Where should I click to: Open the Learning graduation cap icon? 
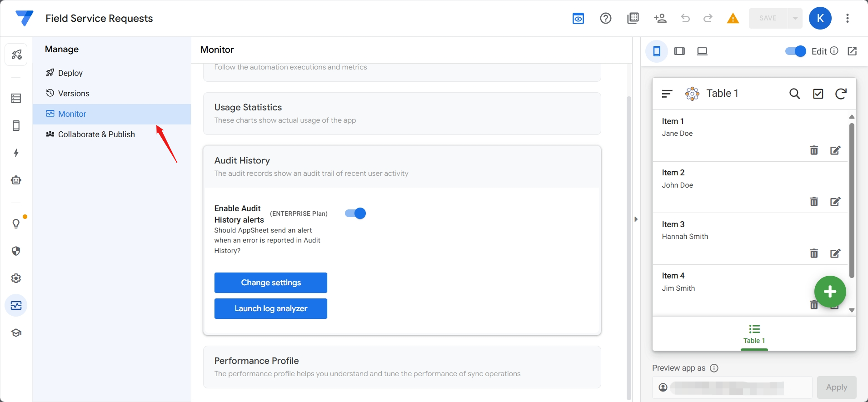16,333
